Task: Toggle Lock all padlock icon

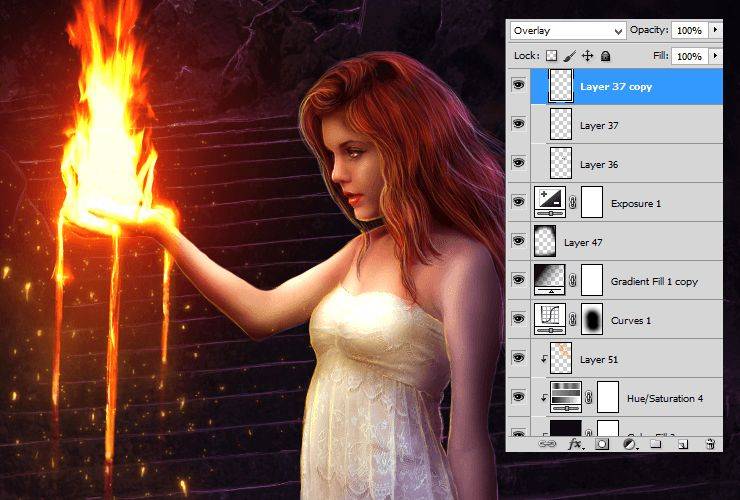Action: point(605,56)
